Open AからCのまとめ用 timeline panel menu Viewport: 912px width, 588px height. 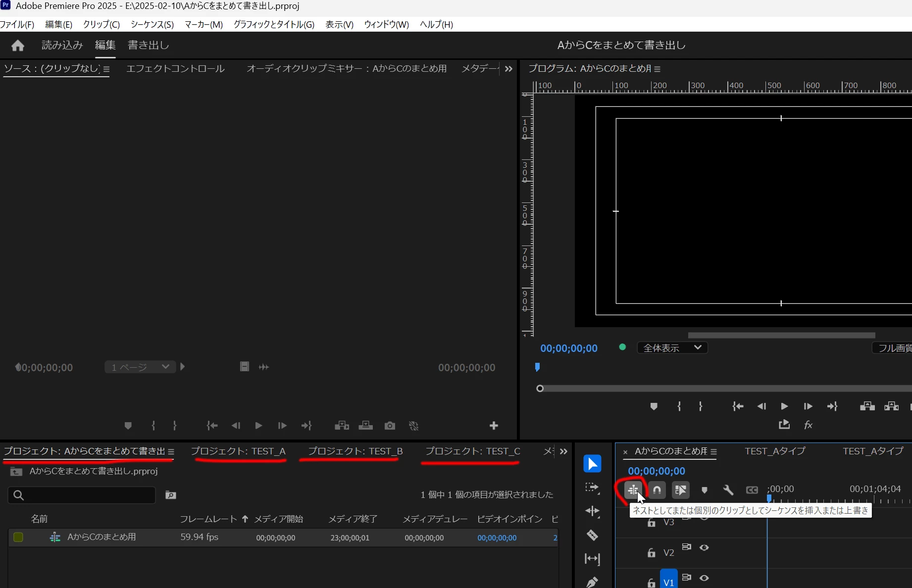tap(713, 452)
